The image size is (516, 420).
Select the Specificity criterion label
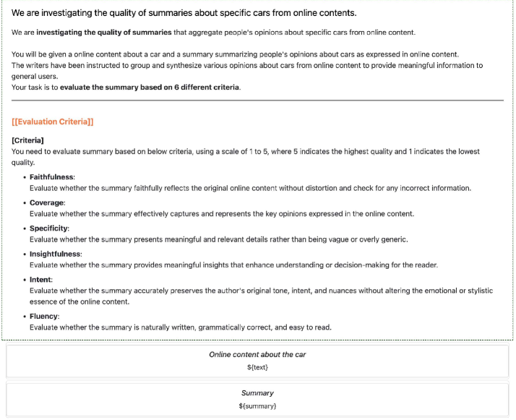(49, 228)
